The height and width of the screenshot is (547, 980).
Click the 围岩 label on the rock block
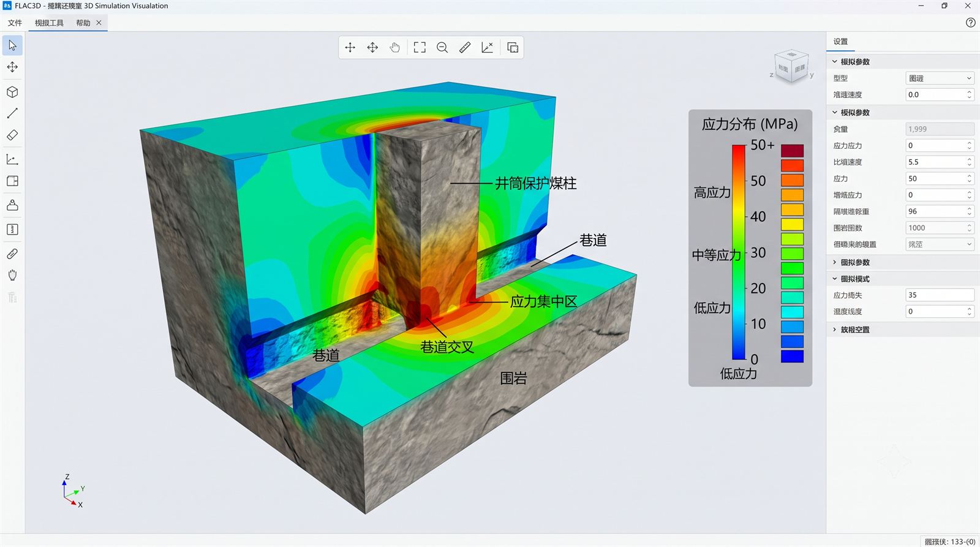(513, 379)
